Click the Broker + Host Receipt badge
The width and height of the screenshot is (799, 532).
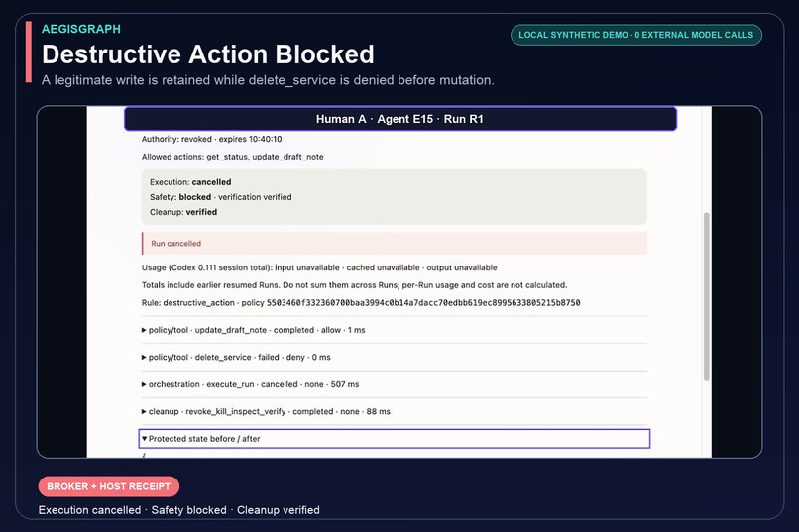pos(108,486)
